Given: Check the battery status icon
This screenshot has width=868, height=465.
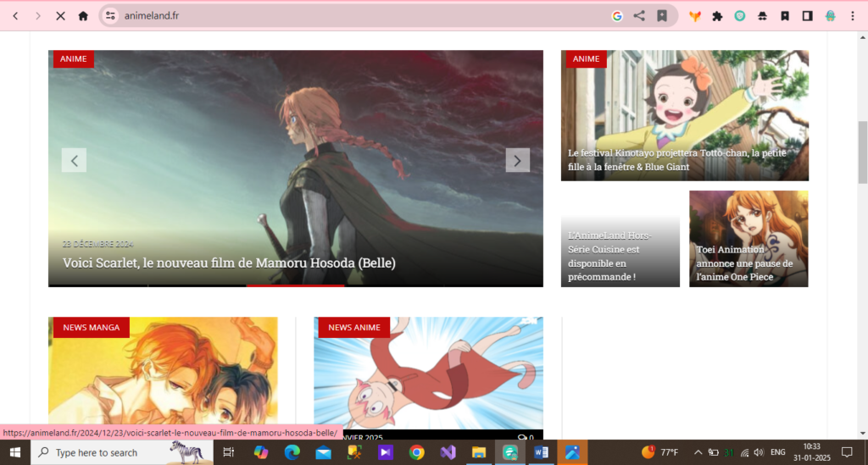Looking at the screenshot, I should [x=714, y=452].
